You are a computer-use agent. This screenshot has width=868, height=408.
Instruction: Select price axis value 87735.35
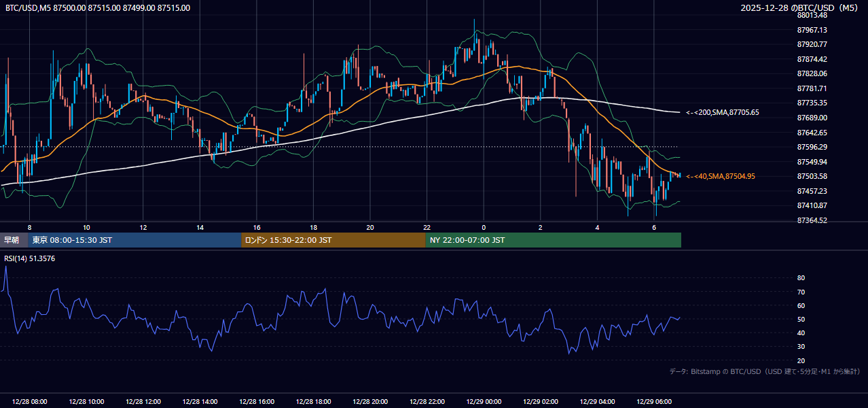(x=812, y=103)
